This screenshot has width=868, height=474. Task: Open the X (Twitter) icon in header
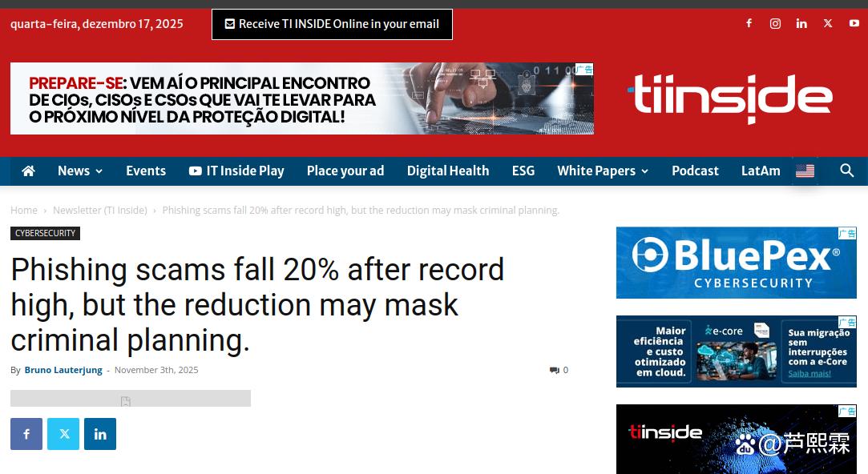click(828, 23)
